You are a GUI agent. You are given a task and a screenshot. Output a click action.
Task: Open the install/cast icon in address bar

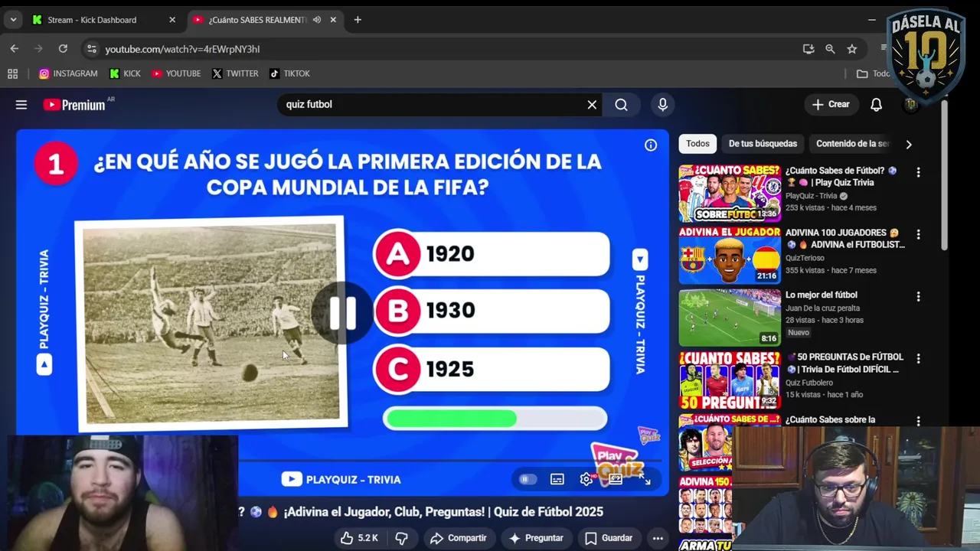coord(808,49)
